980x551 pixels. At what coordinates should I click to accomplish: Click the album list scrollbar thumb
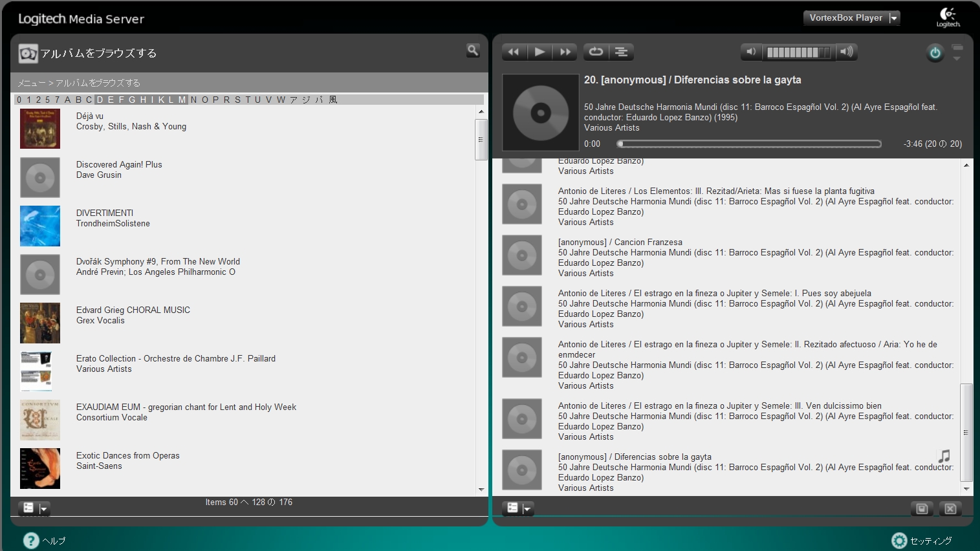click(x=481, y=139)
